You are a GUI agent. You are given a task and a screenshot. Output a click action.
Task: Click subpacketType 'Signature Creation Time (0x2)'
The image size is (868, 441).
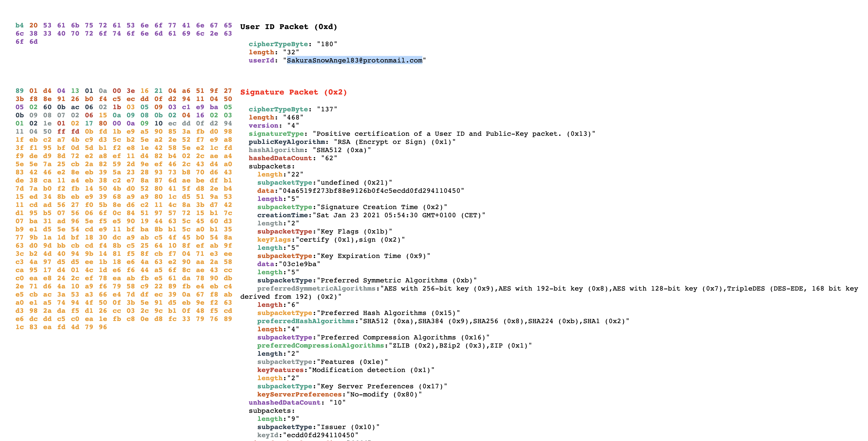pos(352,207)
